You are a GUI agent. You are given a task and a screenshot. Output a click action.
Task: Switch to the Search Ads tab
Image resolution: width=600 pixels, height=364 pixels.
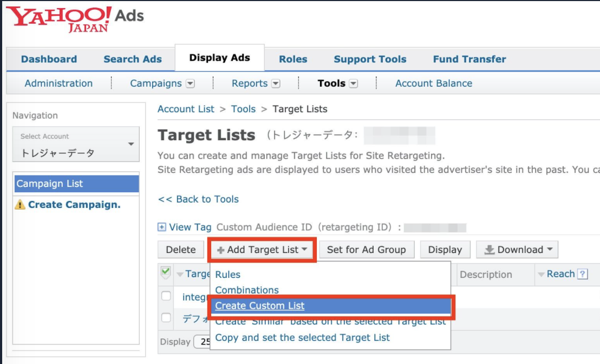[x=133, y=59]
